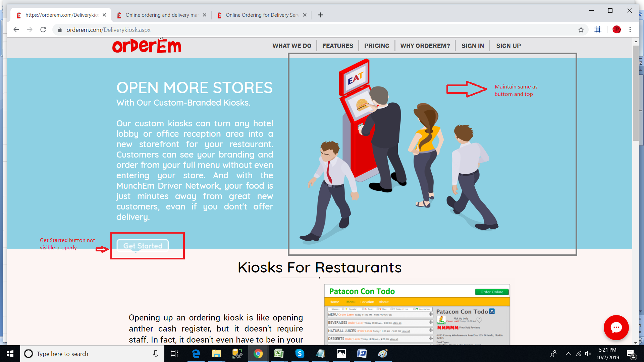Open the Chrome profile avatar
This screenshot has width=644, height=362.
pos(616,30)
